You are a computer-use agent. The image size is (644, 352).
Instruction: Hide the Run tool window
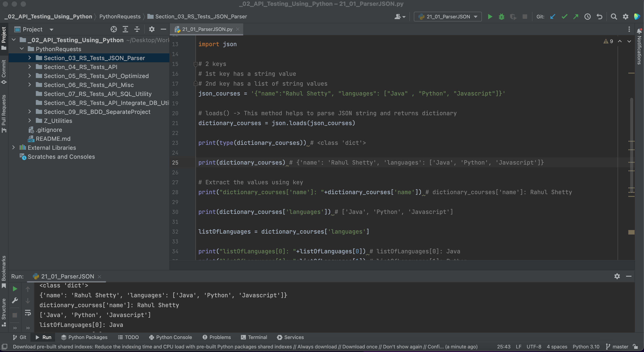click(x=629, y=276)
